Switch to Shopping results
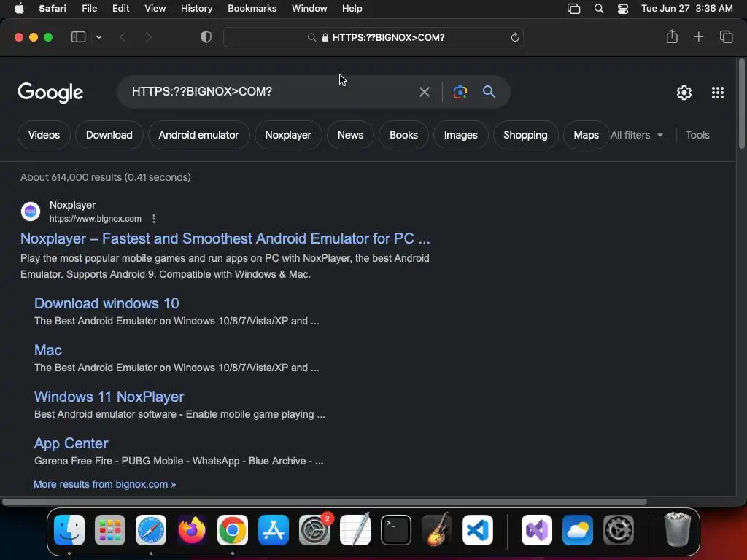 [x=525, y=135]
